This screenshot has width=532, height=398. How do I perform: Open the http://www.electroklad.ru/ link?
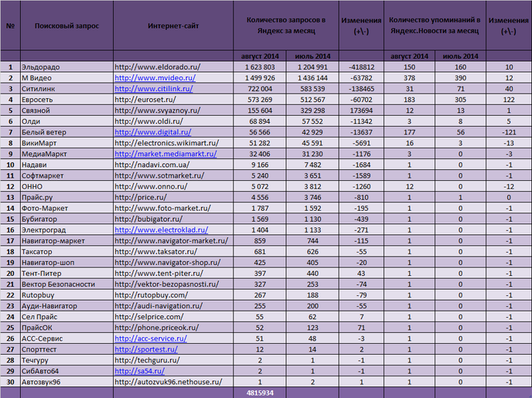click(x=161, y=230)
